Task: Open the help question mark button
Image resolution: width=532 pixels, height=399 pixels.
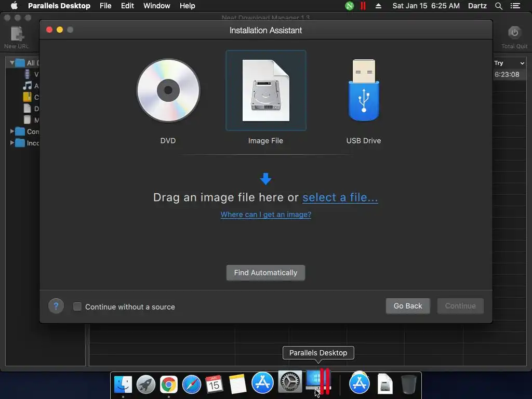Action: 56,306
